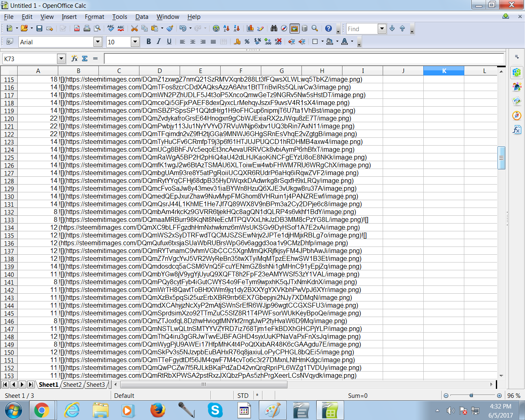Run the Spelling check tool
Viewport: 525px width, 420px height.
pyautogui.click(x=111, y=28)
